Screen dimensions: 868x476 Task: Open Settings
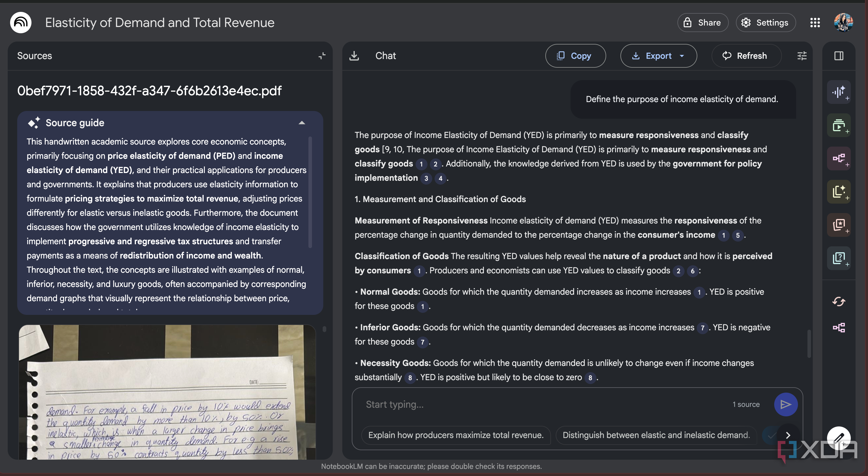pyautogui.click(x=766, y=23)
